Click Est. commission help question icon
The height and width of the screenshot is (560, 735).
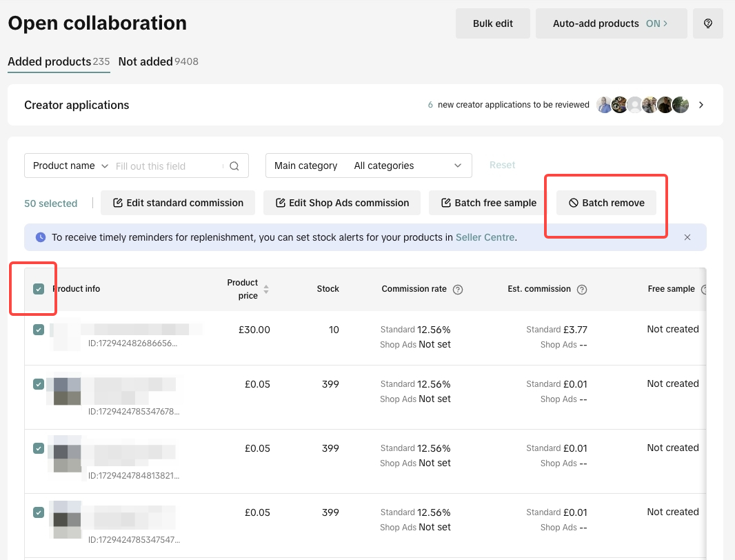click(582, 290)
